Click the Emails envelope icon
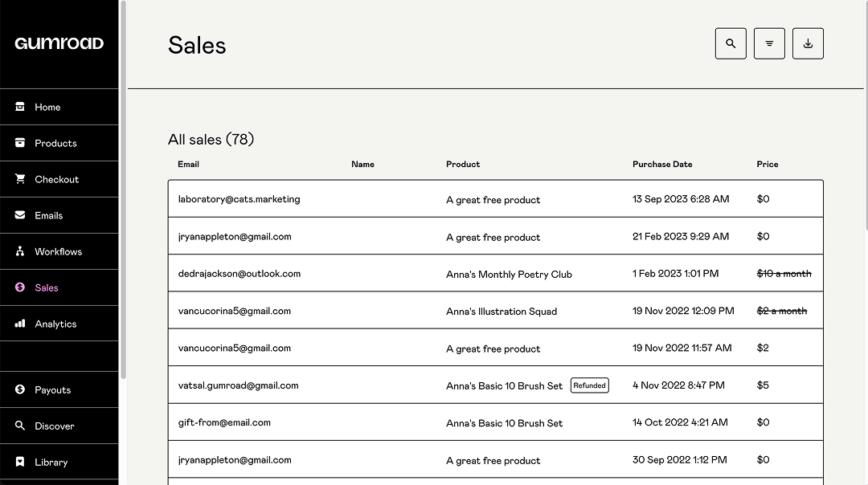Image resolution: width=868 pixels, height=485 pixels. (x=20, y=215)
